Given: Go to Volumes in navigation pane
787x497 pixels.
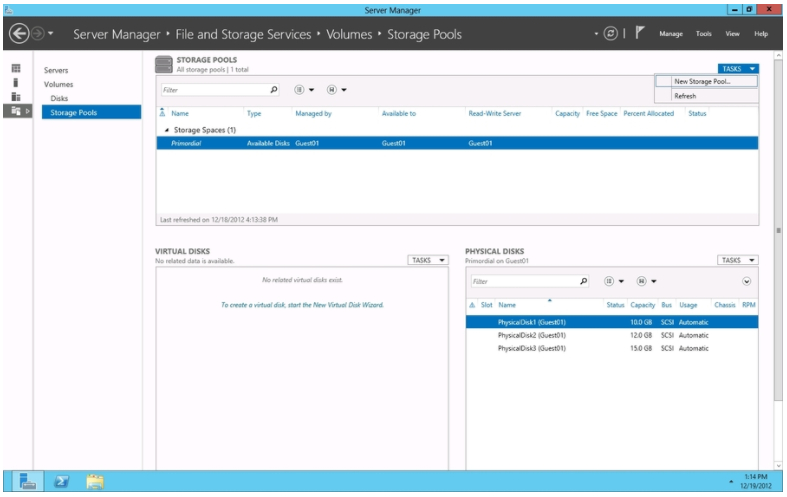Looking at the screenshot, I should point(58,84).
